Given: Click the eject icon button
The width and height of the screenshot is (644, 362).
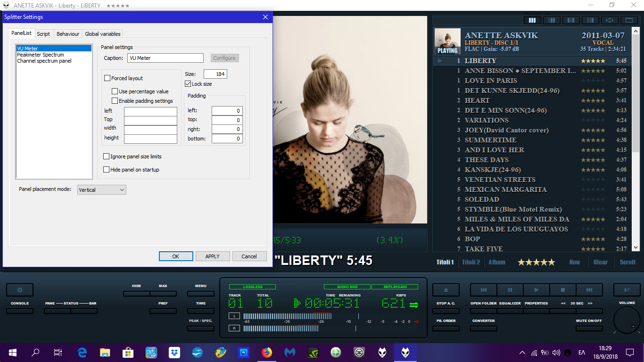Looking at the screenshot, I should [x=446, y=290].
